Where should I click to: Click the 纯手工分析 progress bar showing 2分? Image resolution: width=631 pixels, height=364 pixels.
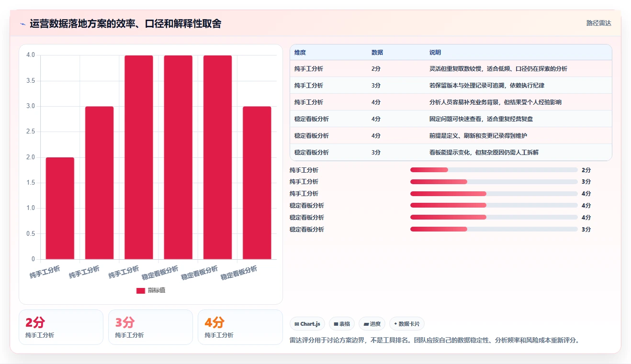494,170
